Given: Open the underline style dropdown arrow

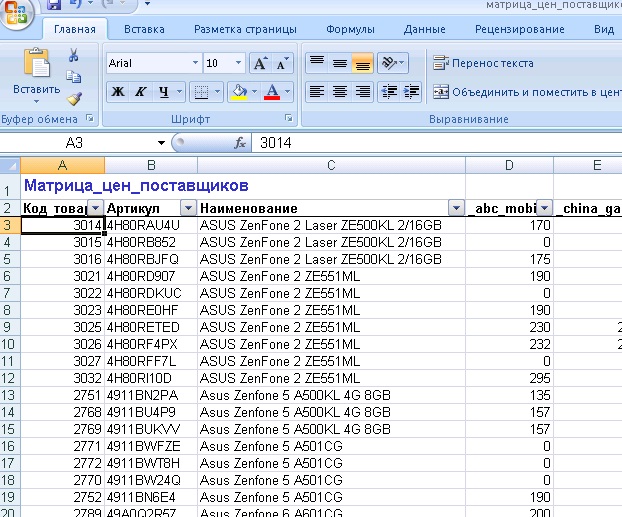Looking at the screenshot, I should tap(179, 92).
